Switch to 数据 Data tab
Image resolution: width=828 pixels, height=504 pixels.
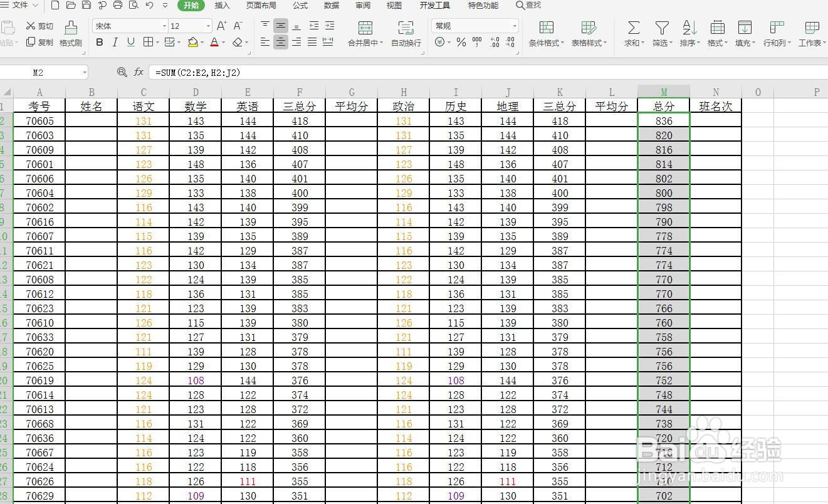coord(332,5)
